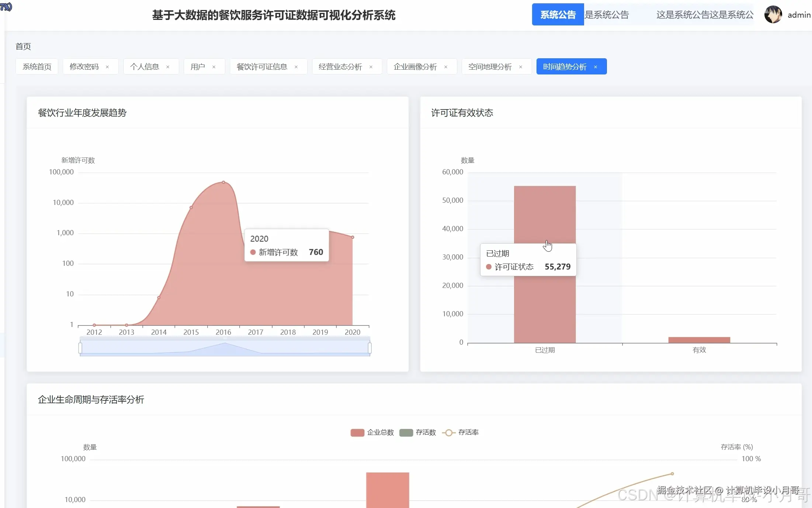Open the admin user dropdown
This screenshot has height=508, width=812.
(x=799, y=15)
